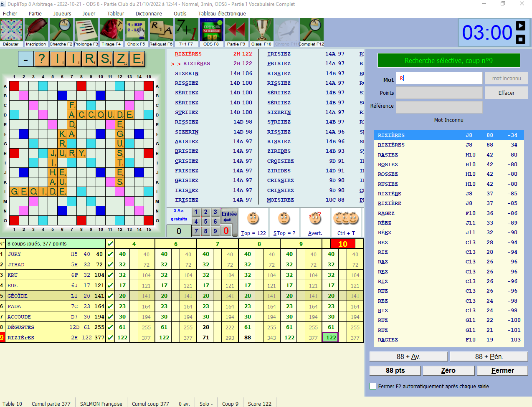The width and height of the screenshot is (532, 407).
Task: Open the Complet F12 tool
Action: tap(312, 32)
